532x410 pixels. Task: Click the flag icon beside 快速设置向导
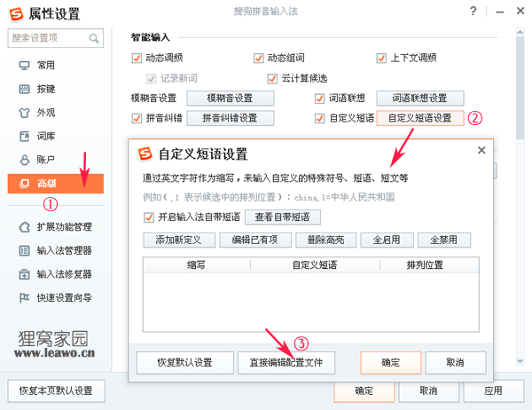tap(24, 298)
